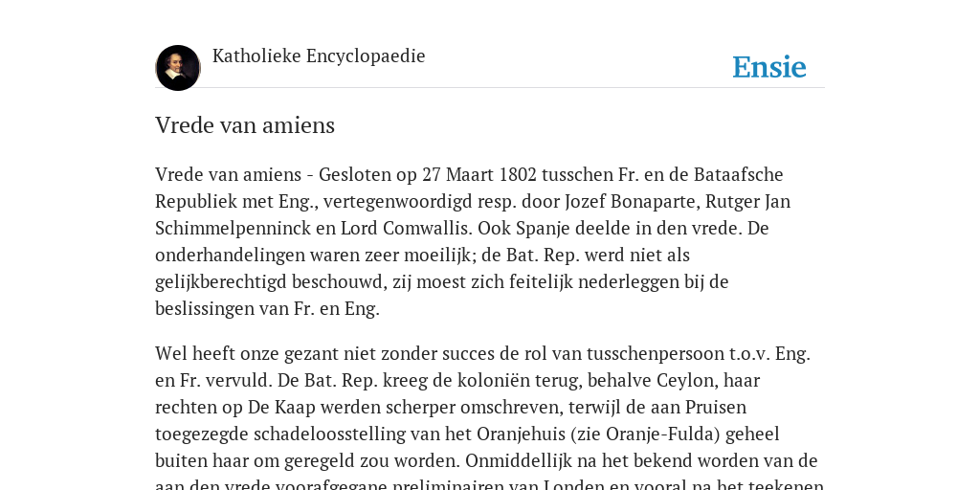
Task: Click the words "Lord Comwallis"
Action: [406, 228]
